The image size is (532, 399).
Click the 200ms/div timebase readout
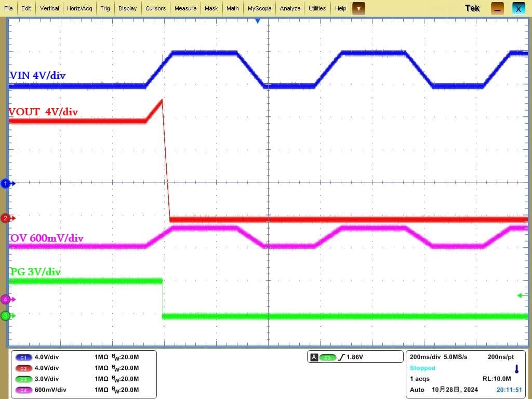tap(423, 357)
